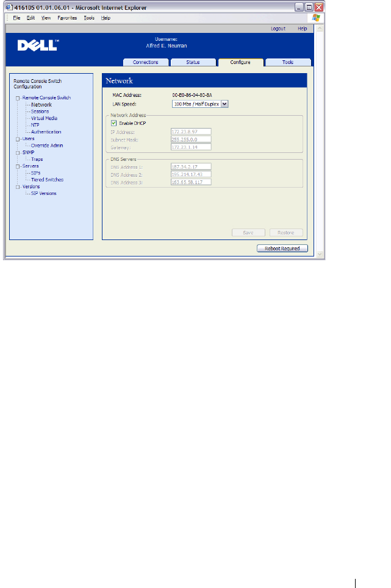Viewport: 391px width, 588px height.
Task: Click the DNS Address 3 field
Action: [x=191, y=182]
